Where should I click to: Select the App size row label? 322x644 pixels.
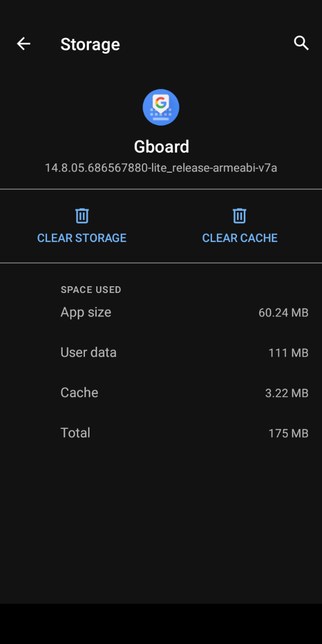[x=86, y=312]
